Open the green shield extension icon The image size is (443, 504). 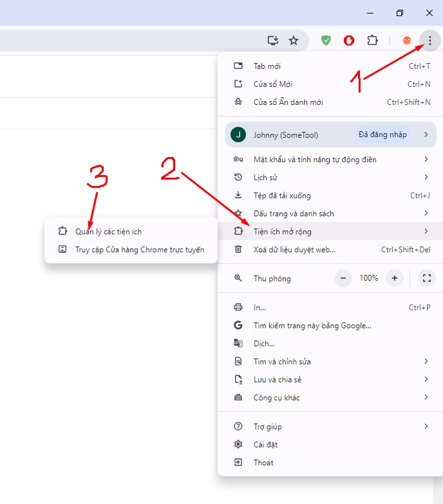[326, 41]
